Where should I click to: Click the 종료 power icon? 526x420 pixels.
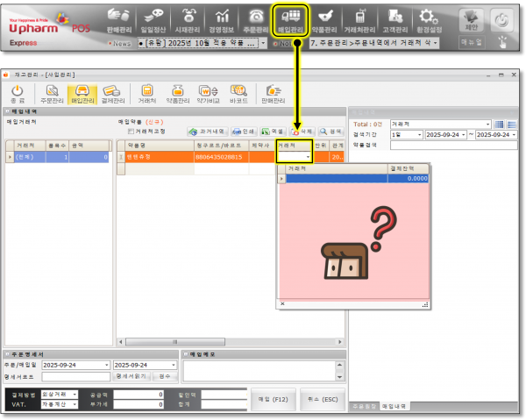(17, 93)
